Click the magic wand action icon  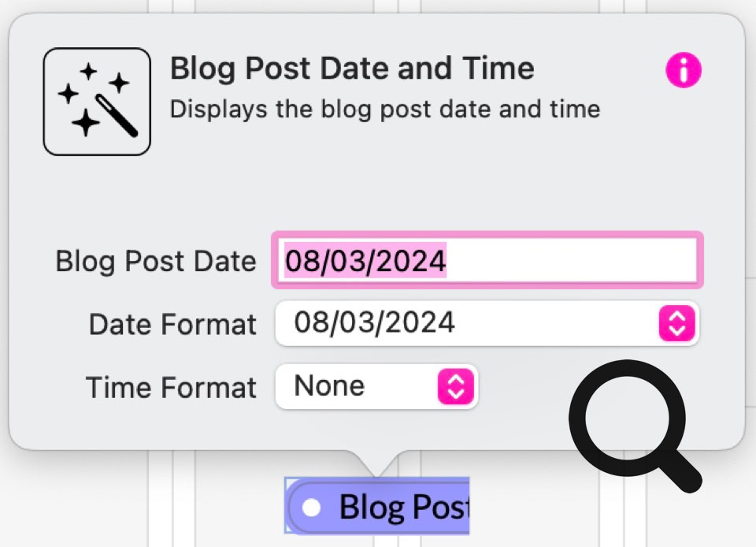97,102
